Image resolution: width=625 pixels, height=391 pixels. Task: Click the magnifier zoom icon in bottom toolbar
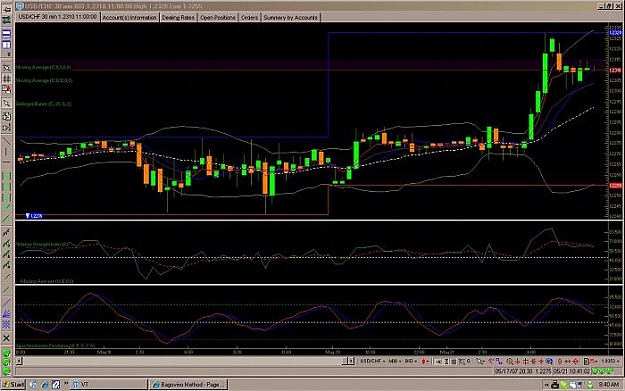pyautogui.click(x=509, y=361)
